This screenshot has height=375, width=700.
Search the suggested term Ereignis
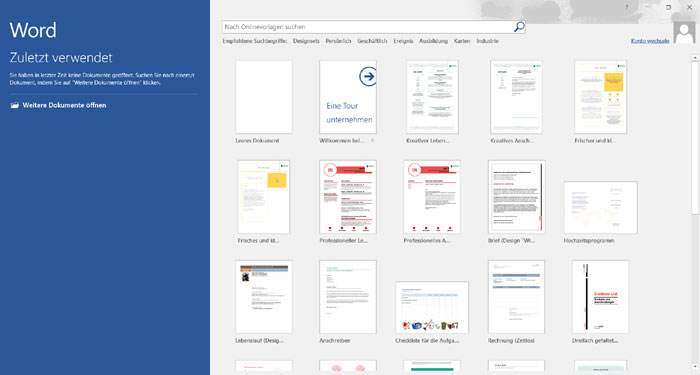coord(403,41)
